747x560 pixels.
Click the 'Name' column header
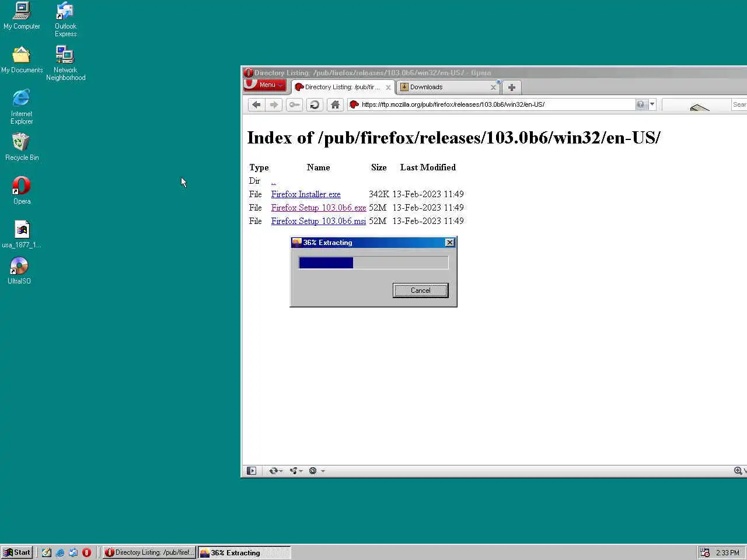pyautogui.click(x=319, y=167)
